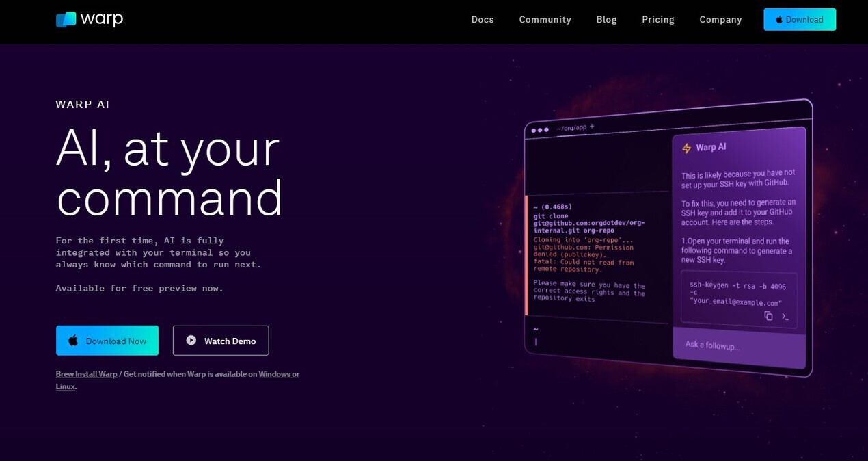Viewport: 868px width, 461px height.
Task: Select Pricing in the navigation bar
Action: pos(657,19)
